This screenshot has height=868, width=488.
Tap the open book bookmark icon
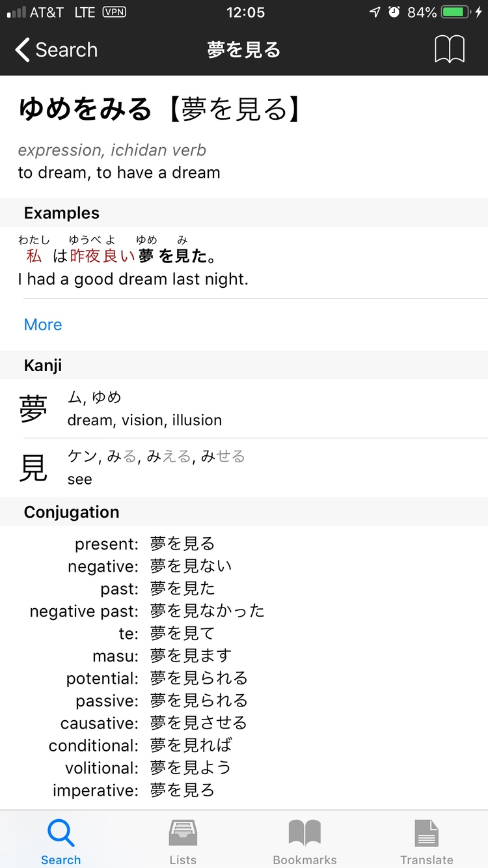(450, 49)
